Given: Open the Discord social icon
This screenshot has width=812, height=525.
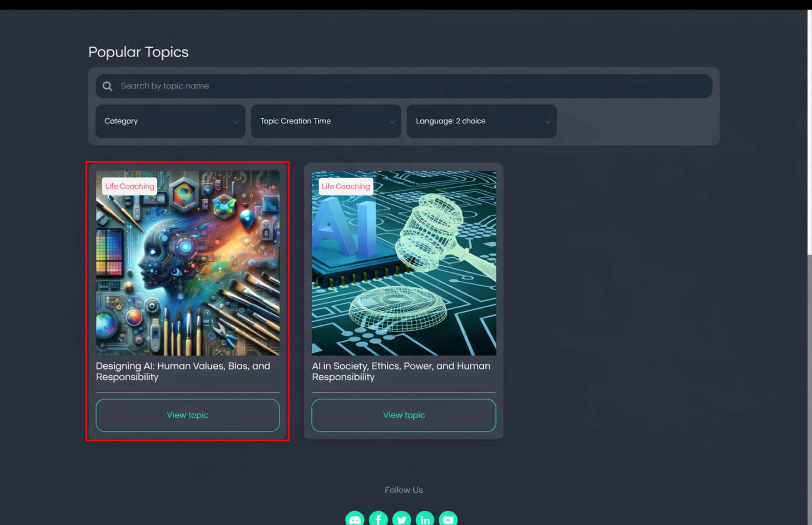Looking at the screenshot, I should click(x=355, y=519).
